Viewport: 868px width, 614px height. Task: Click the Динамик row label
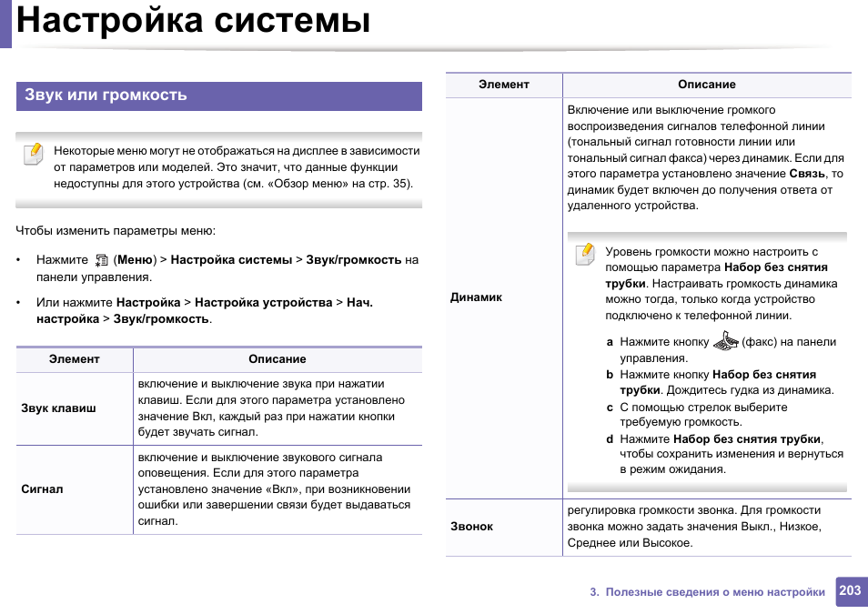[476, 297]
